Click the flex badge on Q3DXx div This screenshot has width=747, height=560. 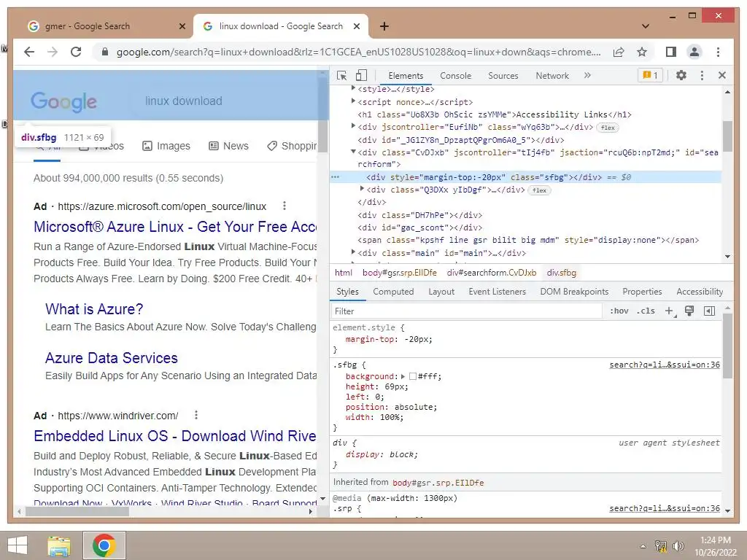539,190
